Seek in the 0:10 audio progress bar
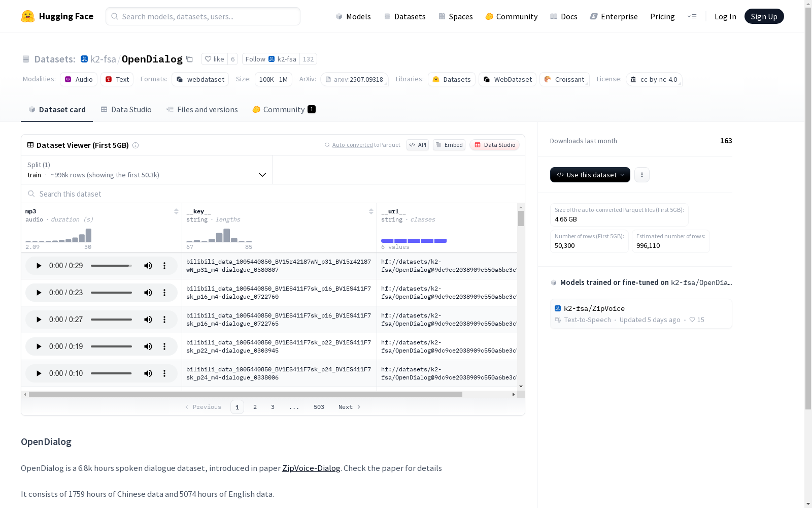The width and height of the screenshot is (812, 508). coord(111,373)
